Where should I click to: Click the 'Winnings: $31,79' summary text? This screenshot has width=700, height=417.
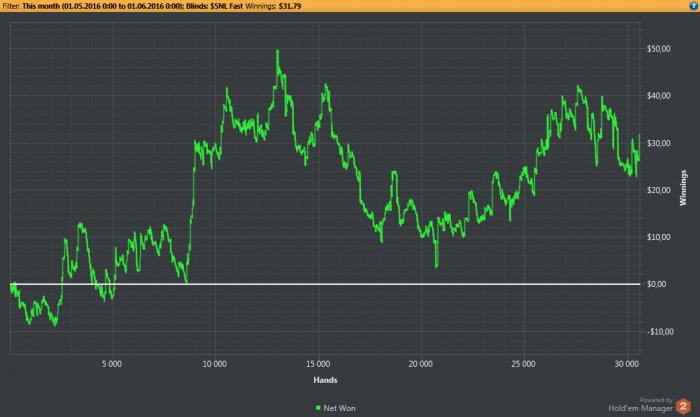(273, 6)
